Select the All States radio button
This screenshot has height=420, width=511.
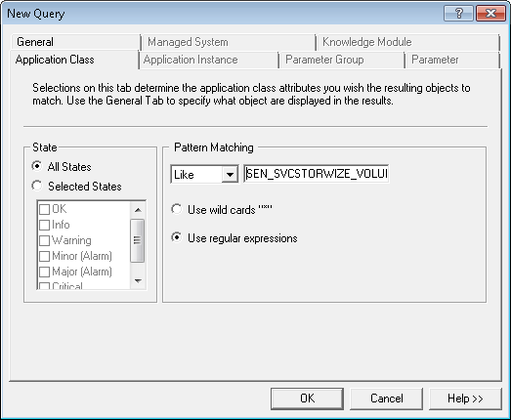[37, 166]
